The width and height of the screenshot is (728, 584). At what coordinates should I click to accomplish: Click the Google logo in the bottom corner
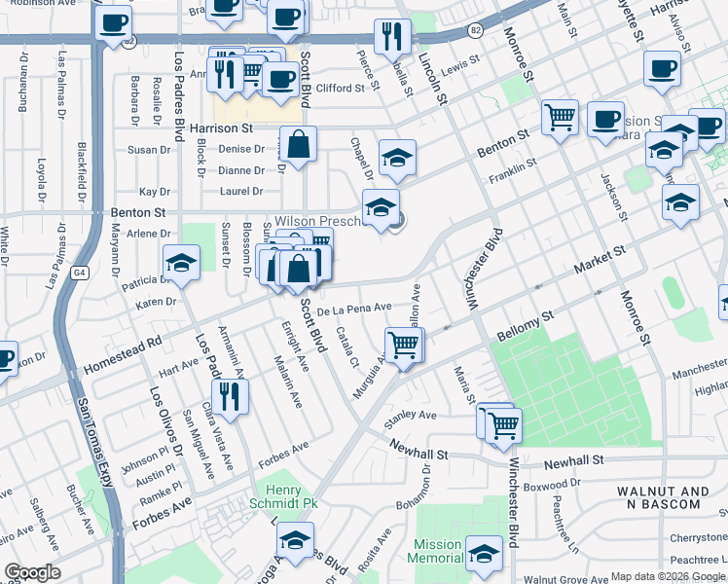pos(32,573)
